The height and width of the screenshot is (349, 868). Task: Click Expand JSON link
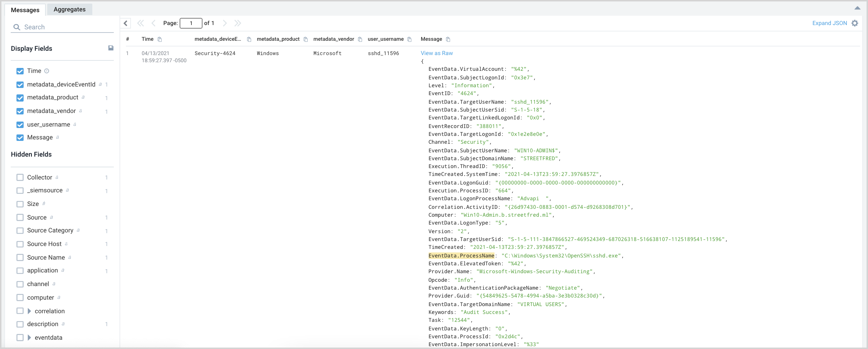click(x=829, y=23)
